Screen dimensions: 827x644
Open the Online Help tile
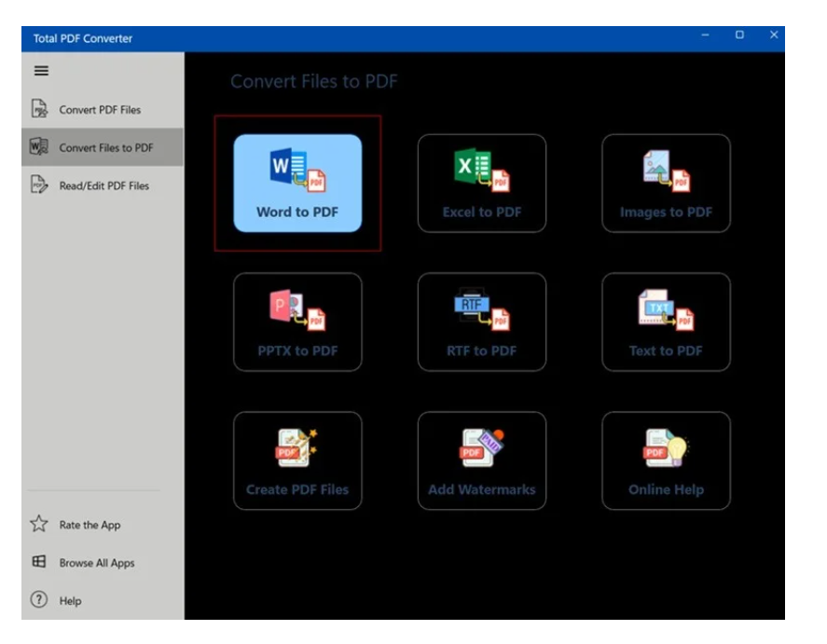[x=666, y=459]
